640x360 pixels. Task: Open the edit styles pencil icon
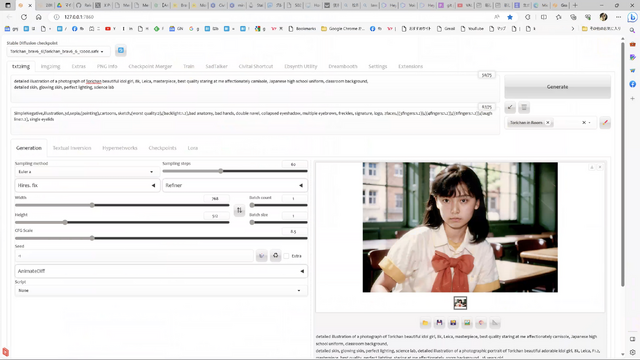[x=605, y=122]
